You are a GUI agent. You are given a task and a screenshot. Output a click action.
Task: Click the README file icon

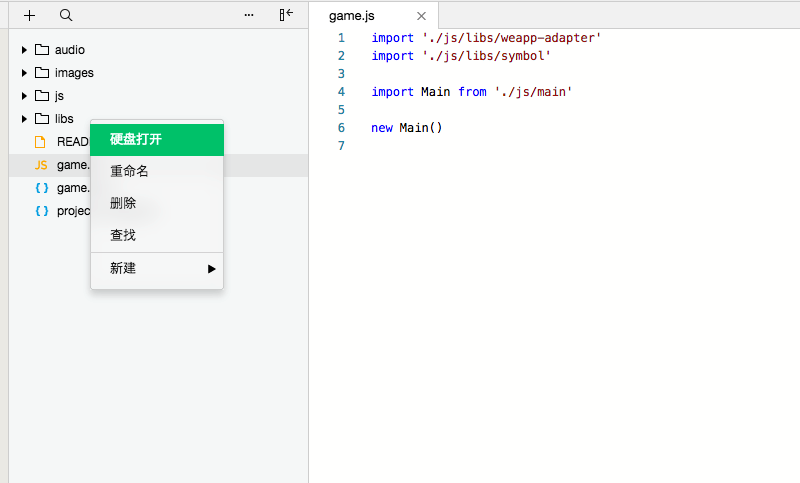tap(41, 142)
